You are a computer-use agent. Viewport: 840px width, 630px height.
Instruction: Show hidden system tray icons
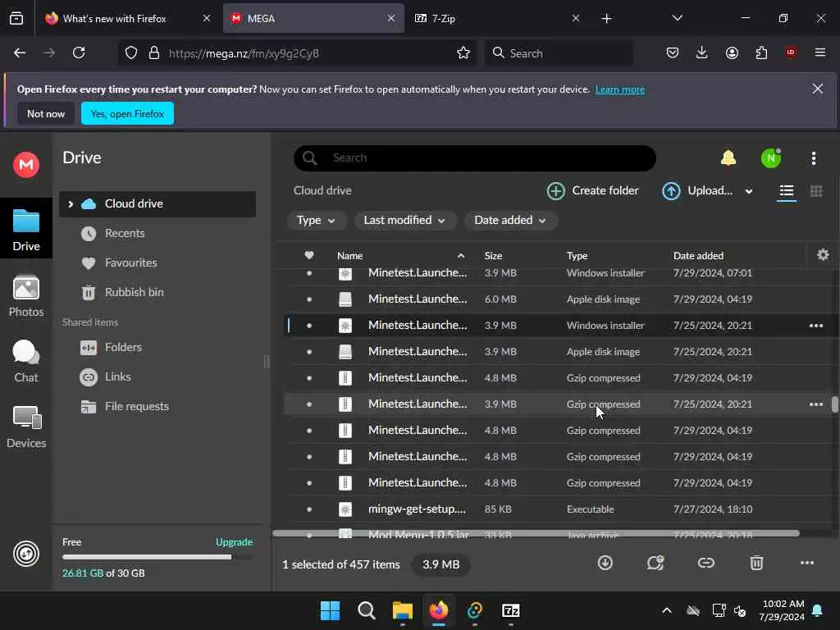pyautogui.click(x=666, y=610)
